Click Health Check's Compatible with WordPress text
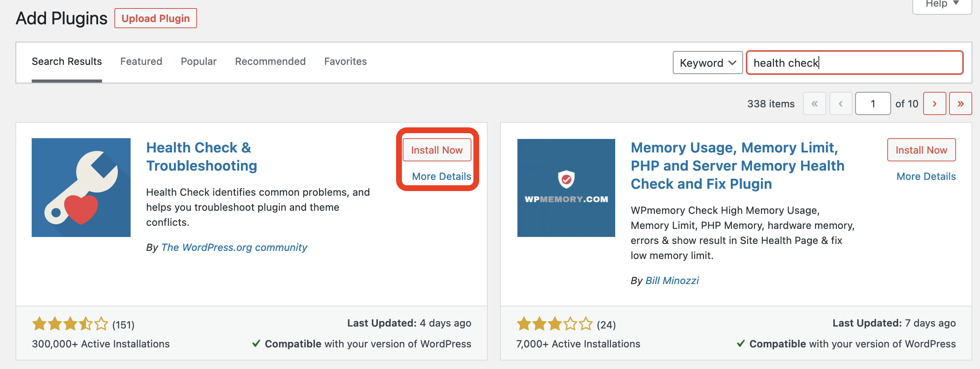 [x=362, y=344]
